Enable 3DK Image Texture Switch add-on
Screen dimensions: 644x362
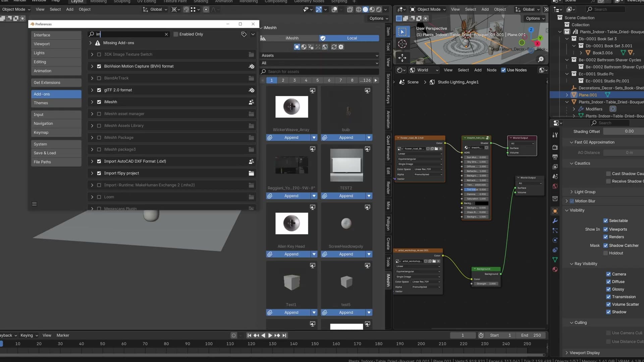tap(99, 54)
